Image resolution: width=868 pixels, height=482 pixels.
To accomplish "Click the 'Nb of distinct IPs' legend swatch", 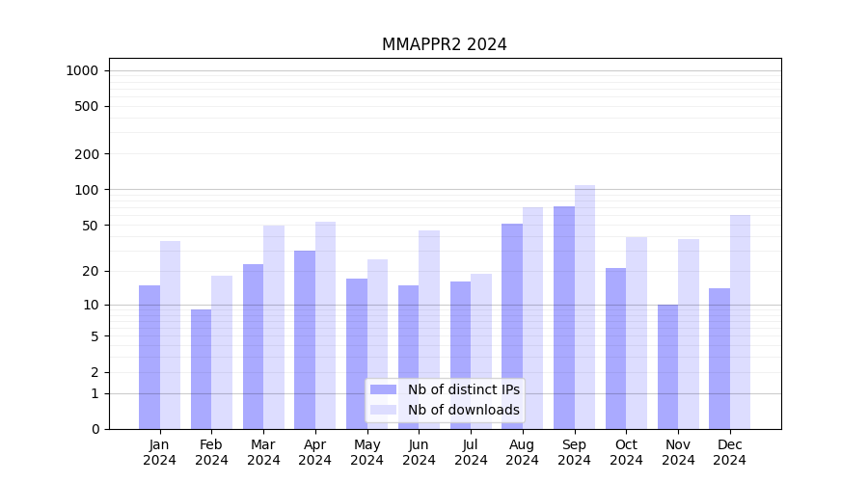I will pos(383,389).
